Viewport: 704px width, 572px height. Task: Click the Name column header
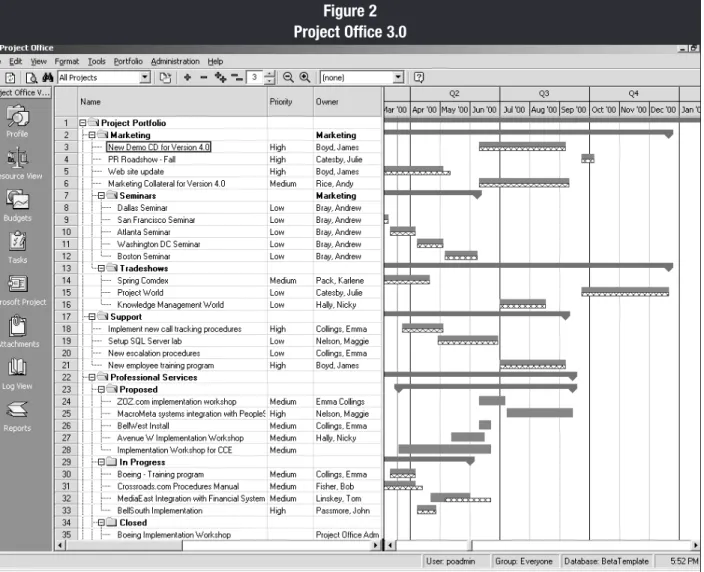point(172,102)
